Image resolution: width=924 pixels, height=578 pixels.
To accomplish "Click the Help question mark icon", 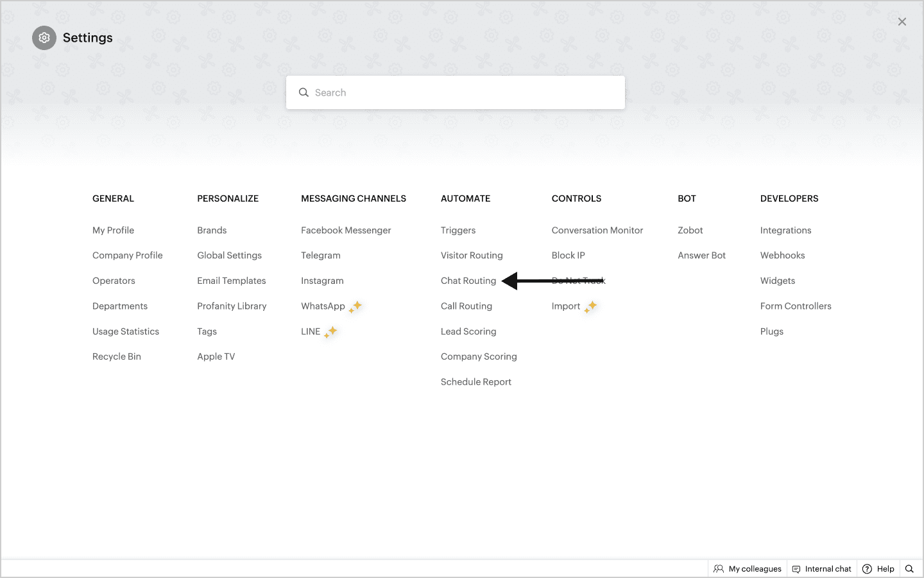I will (867, 569).
